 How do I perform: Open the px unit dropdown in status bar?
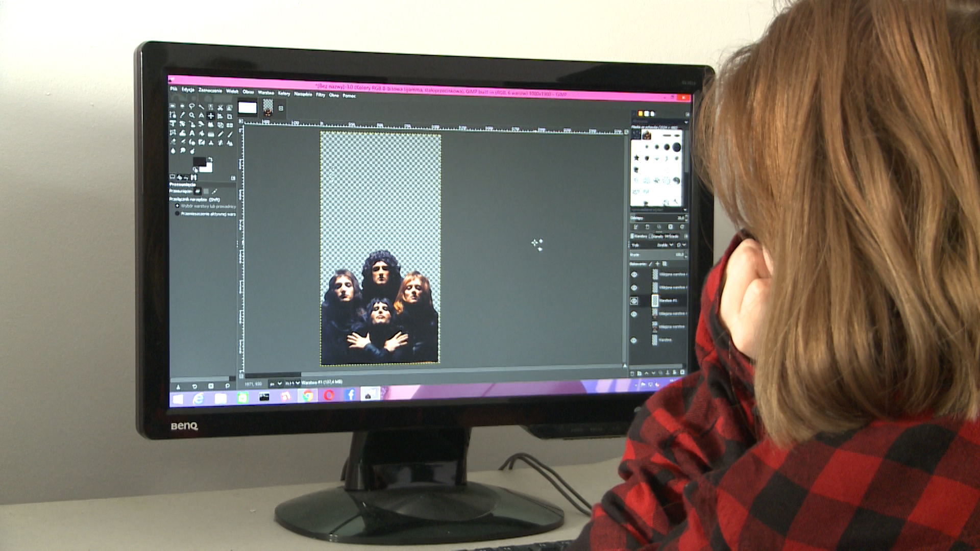click(x=276, y=383)
